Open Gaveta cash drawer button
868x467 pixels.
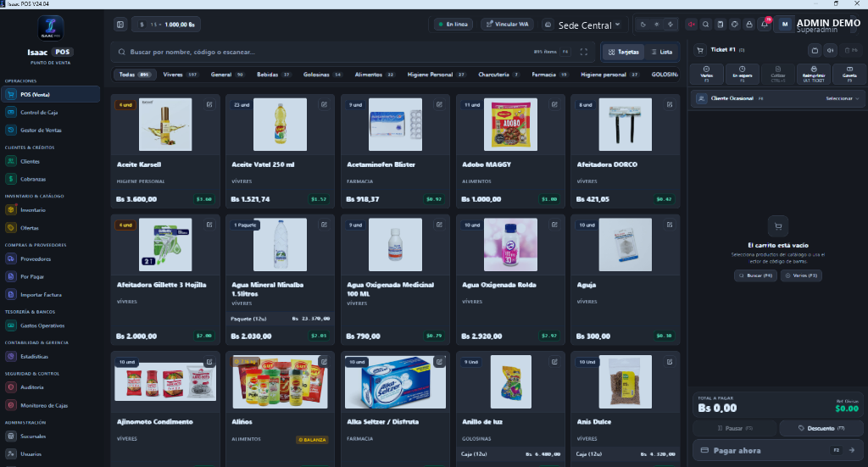[849, 74]
